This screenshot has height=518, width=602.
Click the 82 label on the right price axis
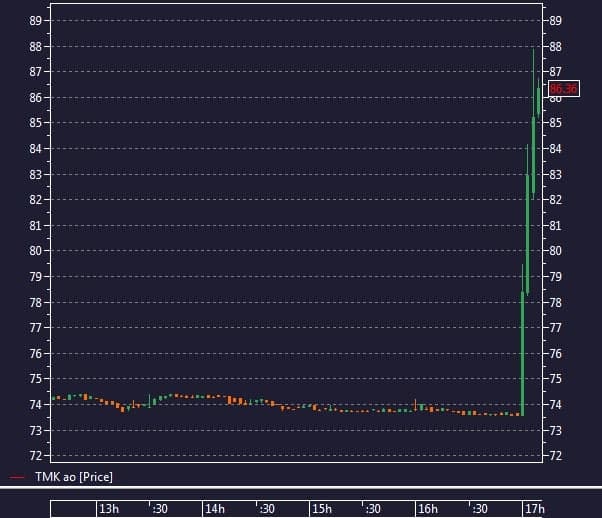[x=555, y=200]
